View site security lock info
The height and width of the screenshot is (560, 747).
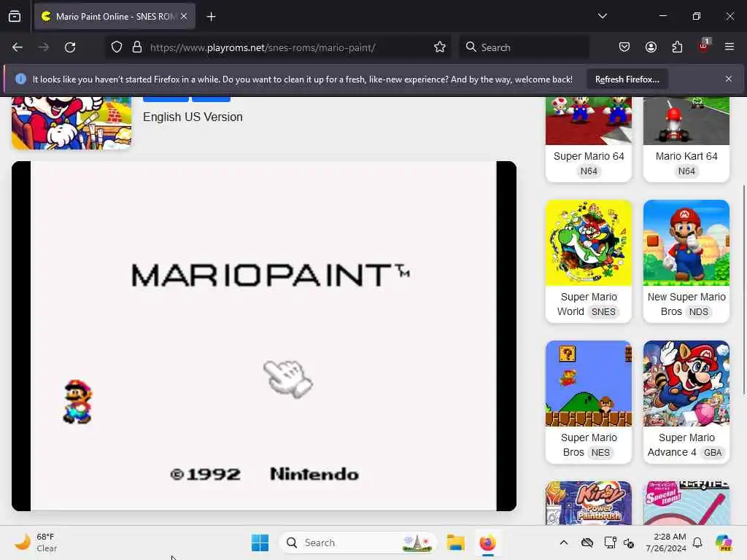point(137,47)
